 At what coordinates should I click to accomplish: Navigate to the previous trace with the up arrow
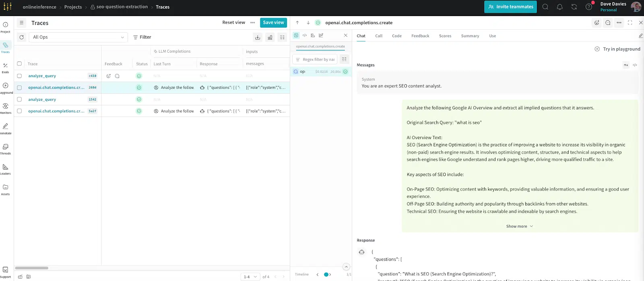click(x=297, y=23)
